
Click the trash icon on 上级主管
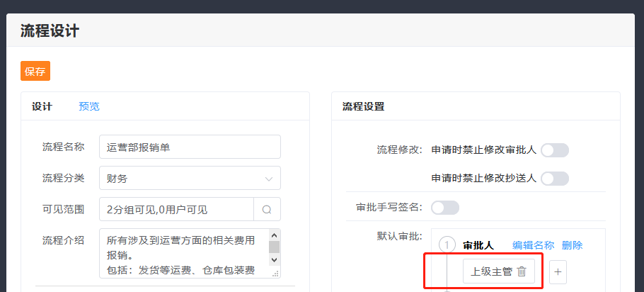point(522,271)
